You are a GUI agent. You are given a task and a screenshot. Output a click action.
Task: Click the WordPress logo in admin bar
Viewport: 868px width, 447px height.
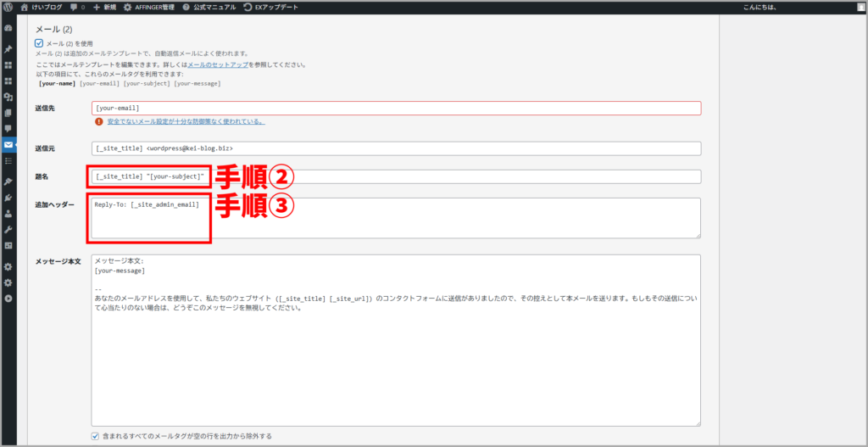[x=8, y=7]
